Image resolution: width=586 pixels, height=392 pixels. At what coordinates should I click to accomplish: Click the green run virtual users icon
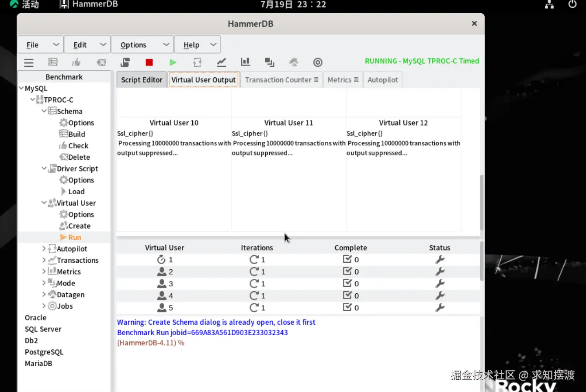173,62
